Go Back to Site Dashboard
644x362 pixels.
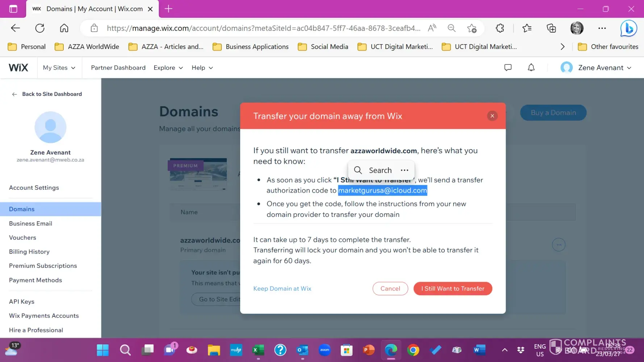coord(47,94)
